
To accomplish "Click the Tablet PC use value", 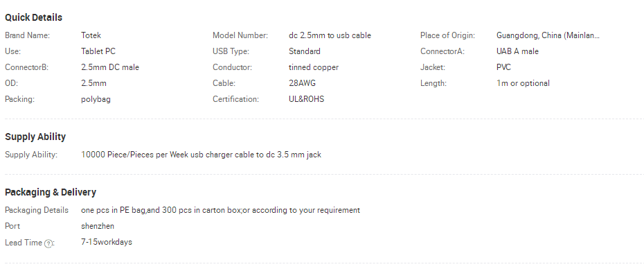I will pos(98,51).
